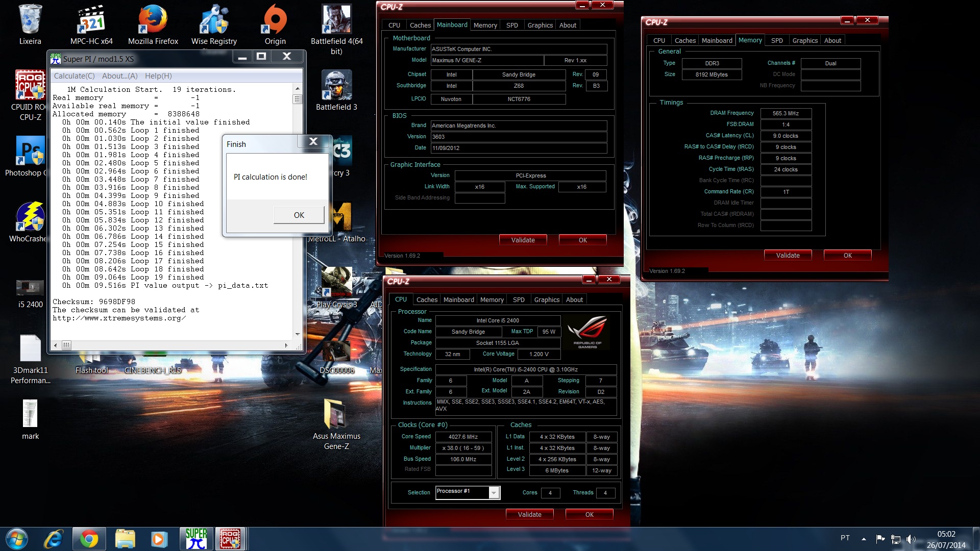
Task: Open Memory tab in bottom CPU-Z window
Action: (x=492, y=299)
